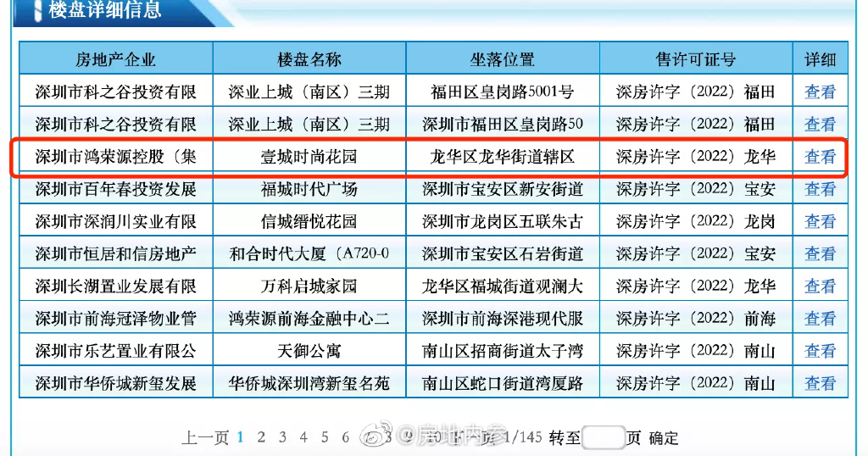Select project name 华侨城深圳湾新玺名苑
The image size is (868, 456).
[309, 383]
